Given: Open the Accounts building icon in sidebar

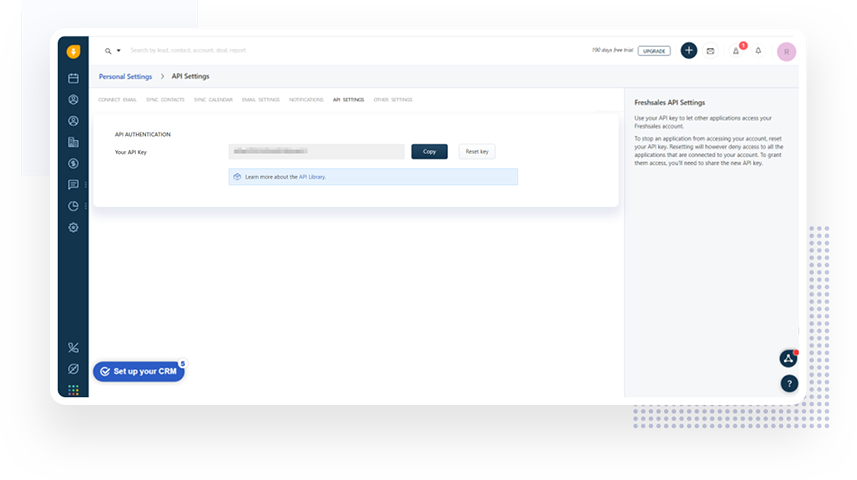Looking at the screenshot, I should tap(73, 142).
